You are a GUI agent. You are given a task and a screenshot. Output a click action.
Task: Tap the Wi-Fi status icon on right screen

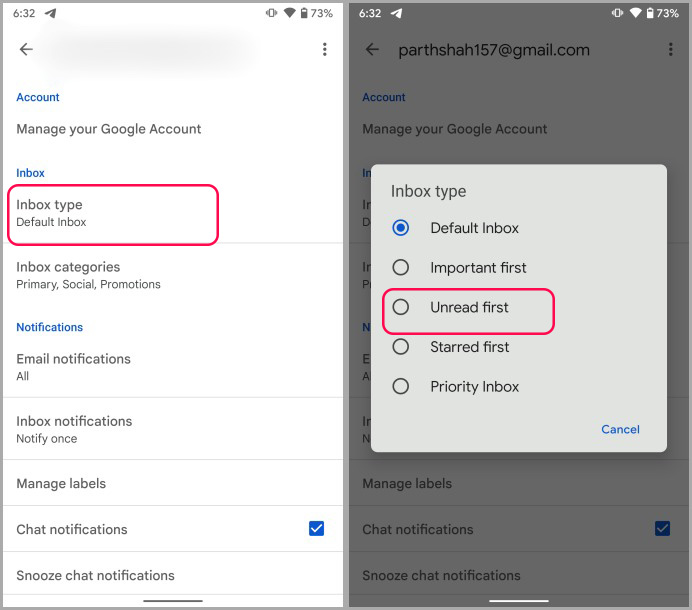[x=636, y=13]
